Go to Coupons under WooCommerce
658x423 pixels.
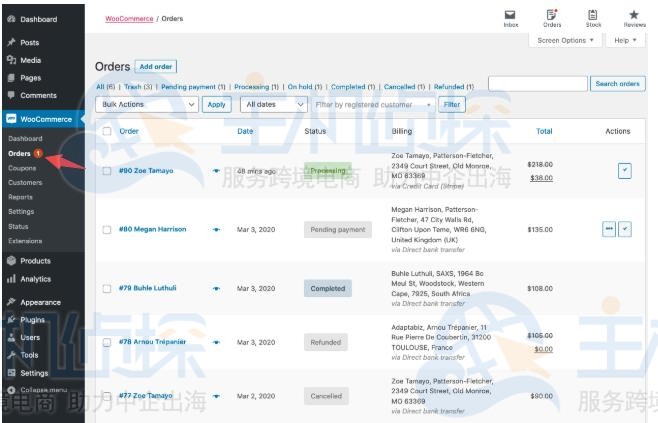(x=22, y=168)
